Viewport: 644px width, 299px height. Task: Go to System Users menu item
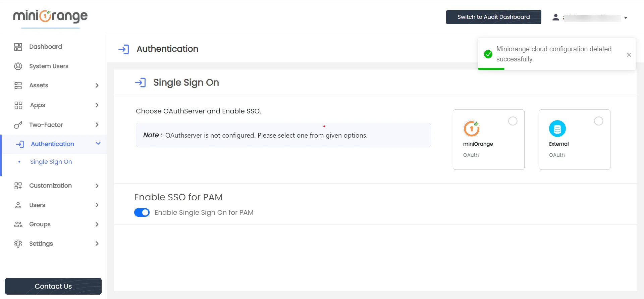pyautogui.click(x=49, y=66)
